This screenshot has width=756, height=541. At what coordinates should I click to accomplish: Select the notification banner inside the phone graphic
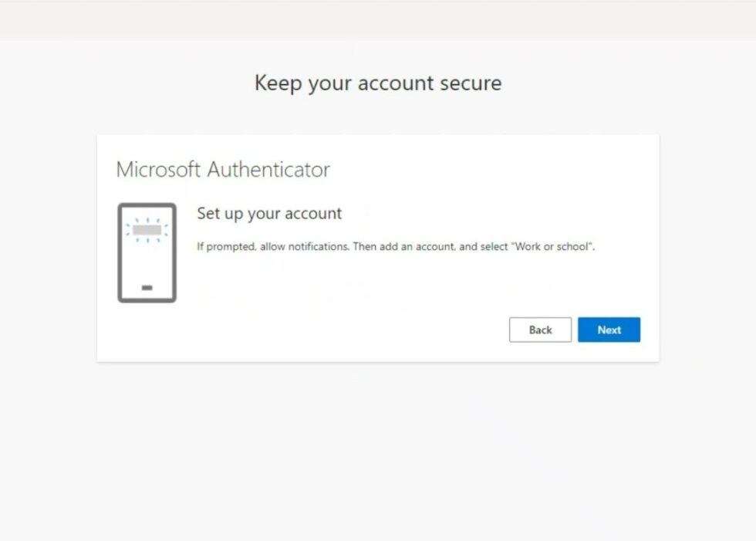pyautogui.click(x=147, y=229)
